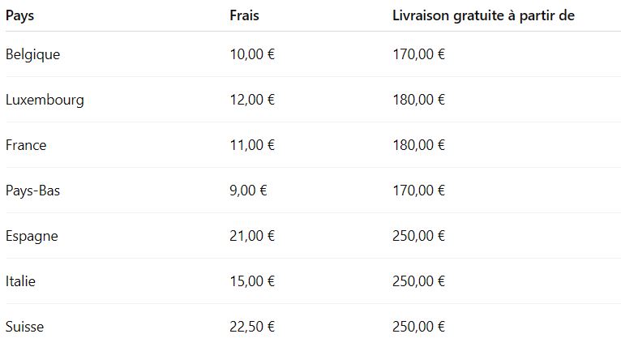Click Suisse's 250,00 € free delivery threshold
The image size is (621, 364).
(x=418, y=327)
